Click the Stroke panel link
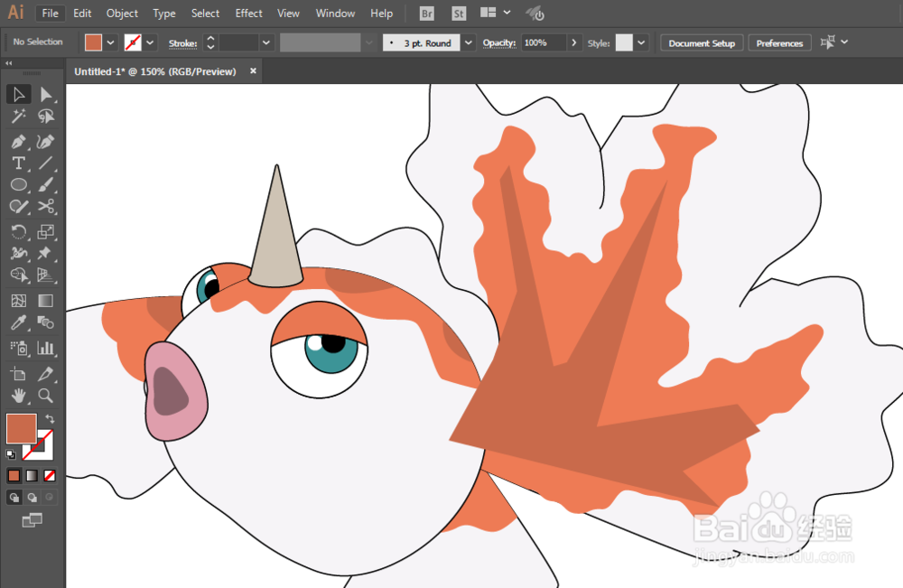This screenshot has width=903, height=588. click(x=182, y=43)
